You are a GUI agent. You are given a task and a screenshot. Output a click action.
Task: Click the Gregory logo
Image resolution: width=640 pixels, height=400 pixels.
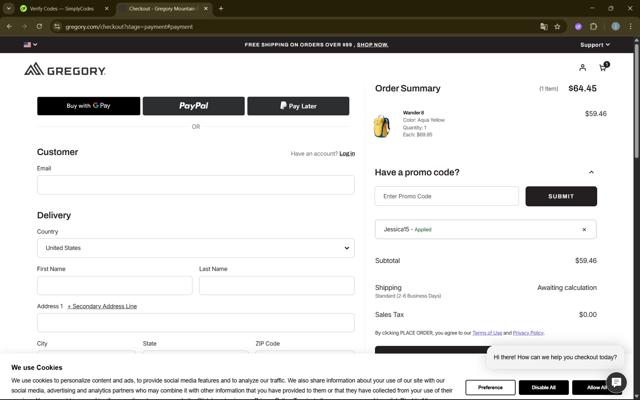point(65,69)
